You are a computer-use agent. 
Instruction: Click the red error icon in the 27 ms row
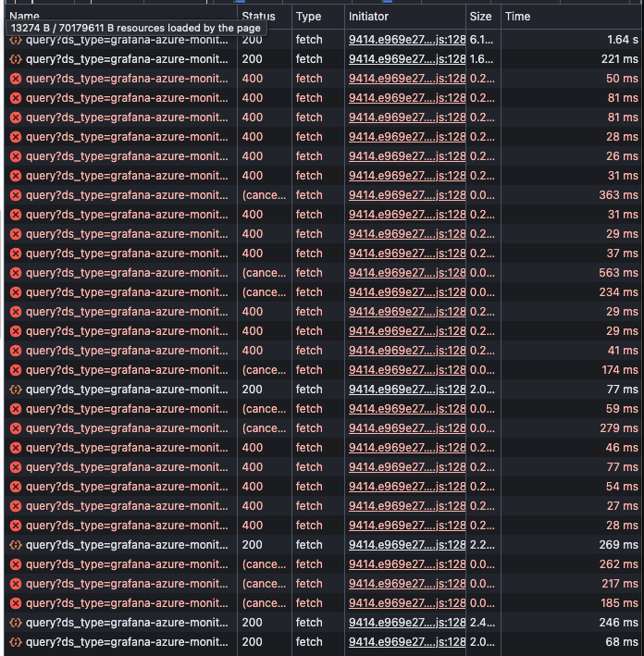16,506
